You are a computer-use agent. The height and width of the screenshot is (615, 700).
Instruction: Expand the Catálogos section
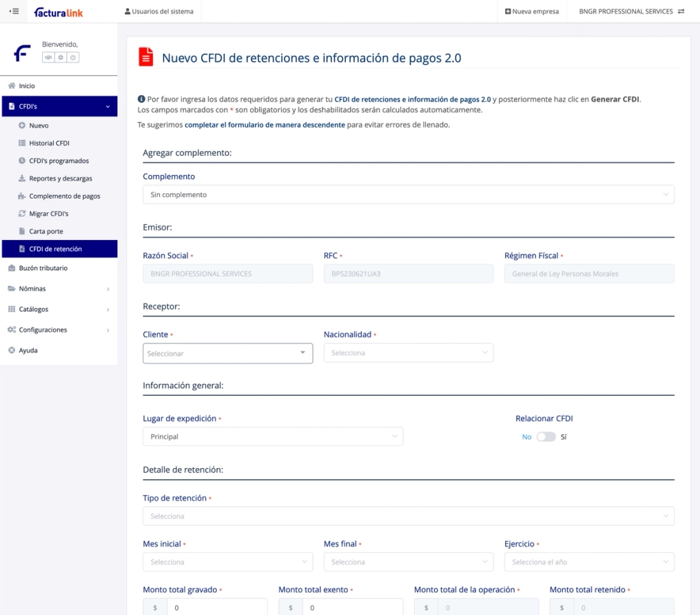[59, 309]
